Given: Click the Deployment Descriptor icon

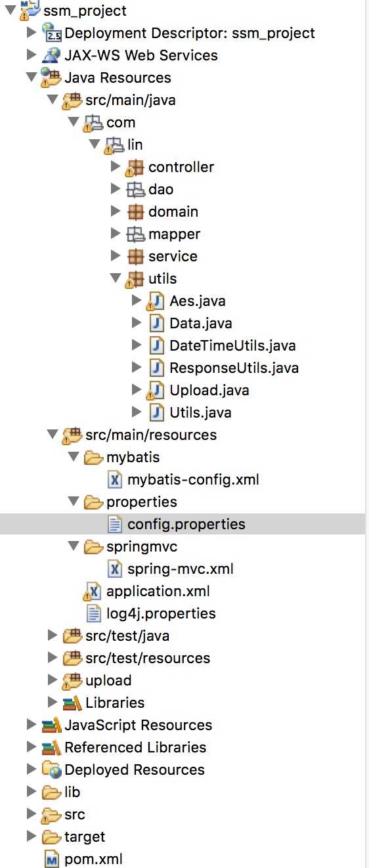Looking at the screenshot, I should coord(51,32).
